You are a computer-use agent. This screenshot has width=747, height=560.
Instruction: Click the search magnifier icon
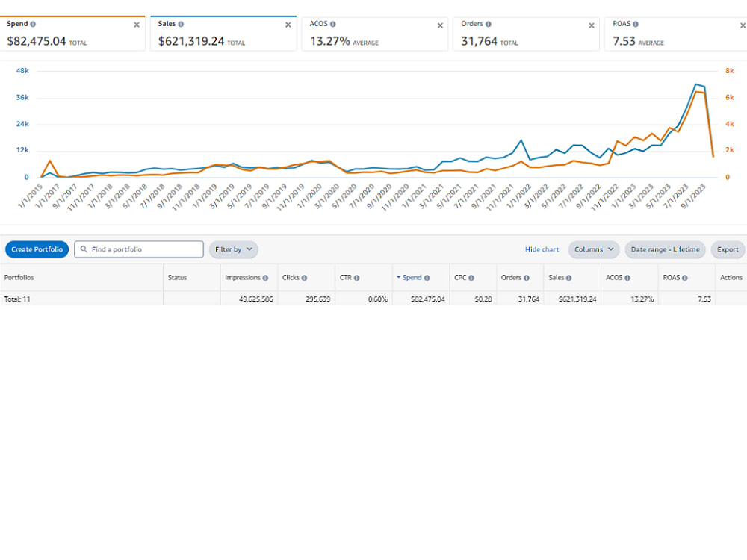click(x=84, y=249)
